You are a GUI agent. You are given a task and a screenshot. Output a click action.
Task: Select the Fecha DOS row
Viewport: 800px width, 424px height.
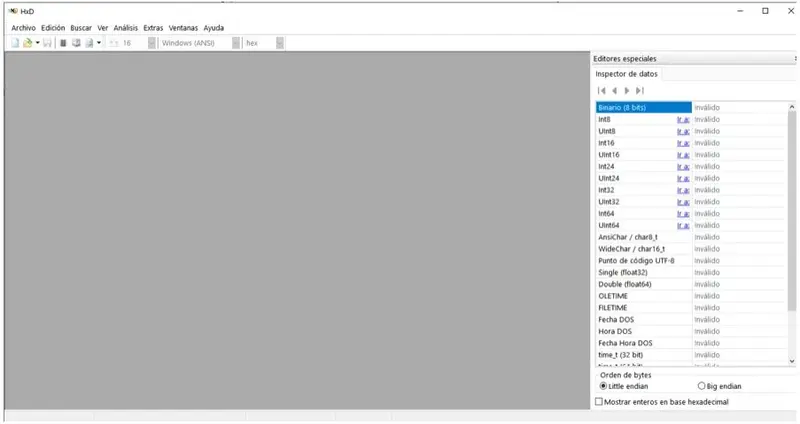tap(692, 319)
